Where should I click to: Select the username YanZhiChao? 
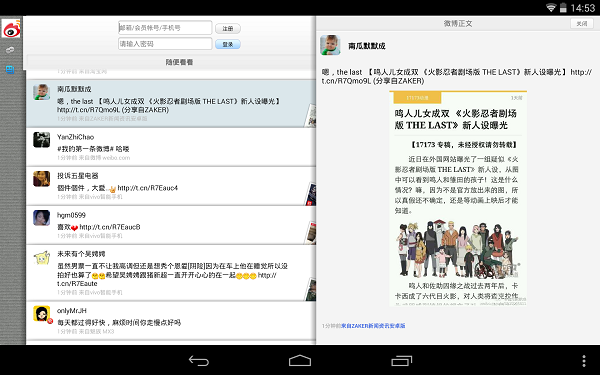(x=75, y=137)
